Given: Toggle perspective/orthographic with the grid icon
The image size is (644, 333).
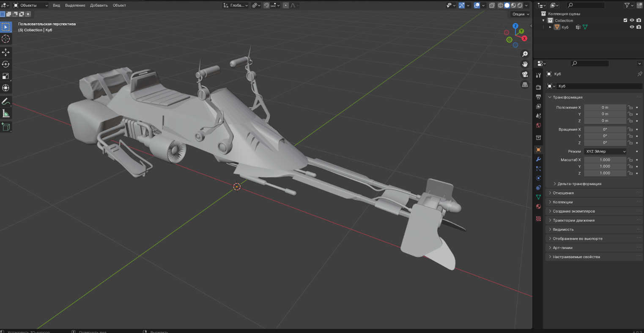Looking at the screenshot, I should coord(525,85).
